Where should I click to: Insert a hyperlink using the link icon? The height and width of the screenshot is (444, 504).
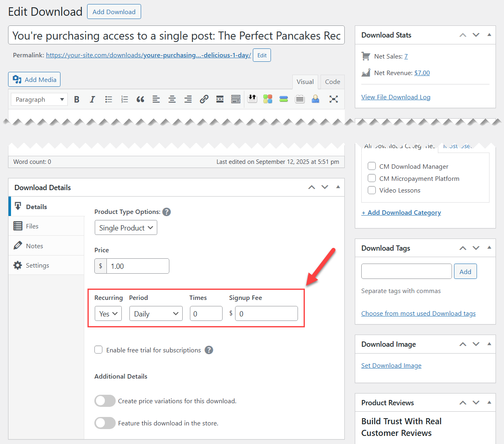(204, 99)
